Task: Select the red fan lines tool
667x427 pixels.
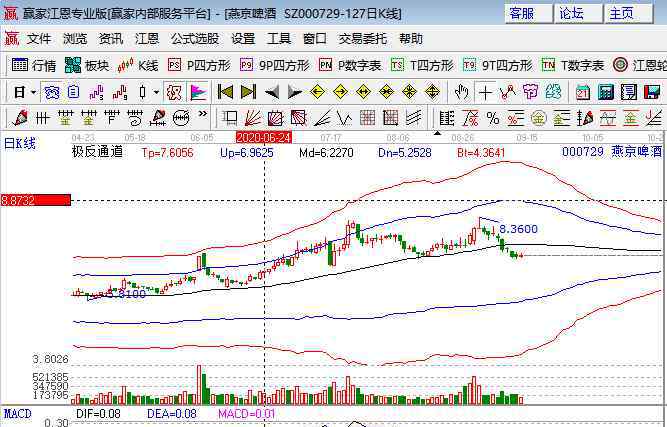Action: [x=253, y=118]
